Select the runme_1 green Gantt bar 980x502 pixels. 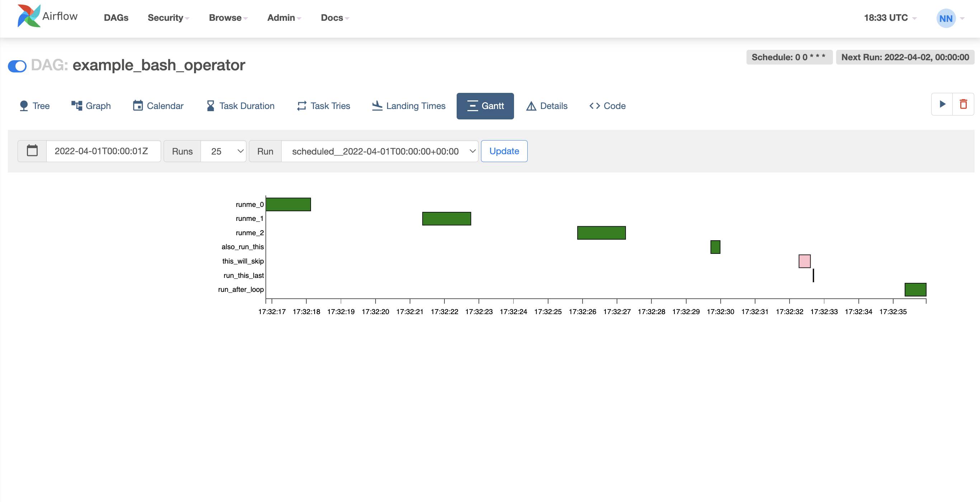point(447,219)
